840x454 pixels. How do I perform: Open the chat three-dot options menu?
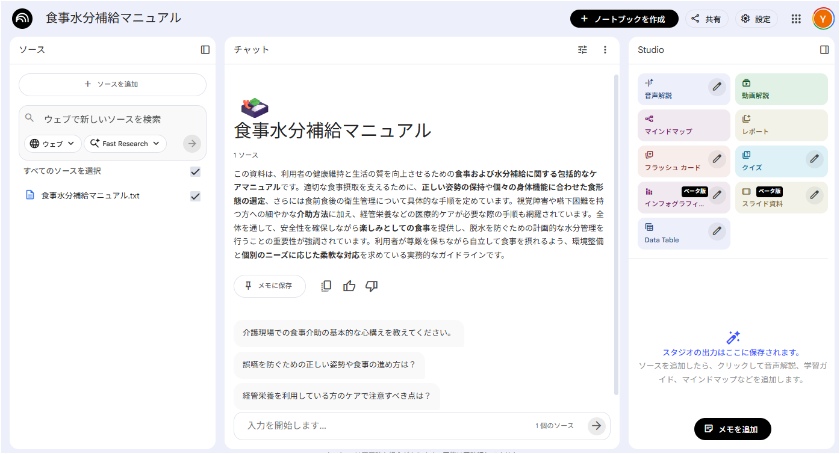click(604, 49)
